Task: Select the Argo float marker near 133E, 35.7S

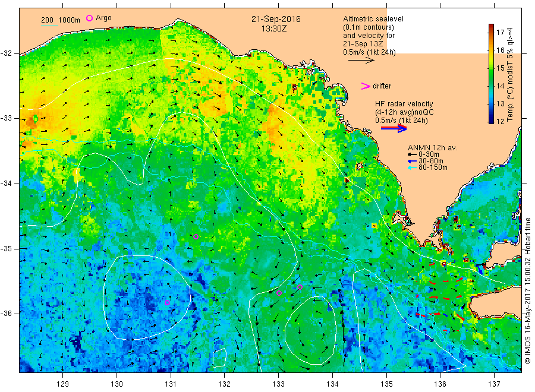Action: [279, 293]
